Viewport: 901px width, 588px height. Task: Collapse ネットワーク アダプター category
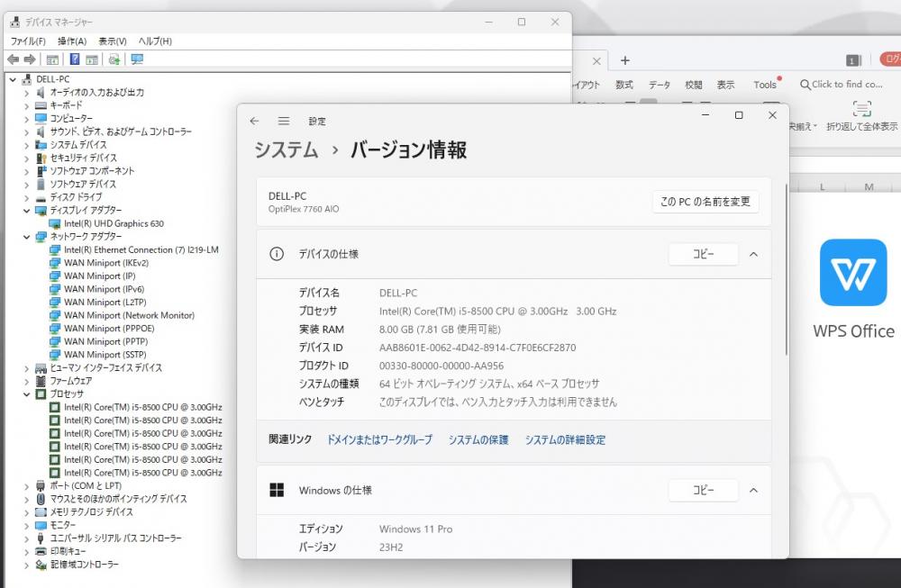(x=26, y=237)
